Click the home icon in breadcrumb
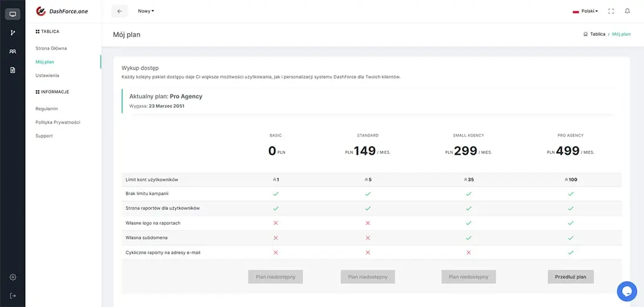Image resolution: width=644 pixels, height=307 pixels. click(585, 34)
